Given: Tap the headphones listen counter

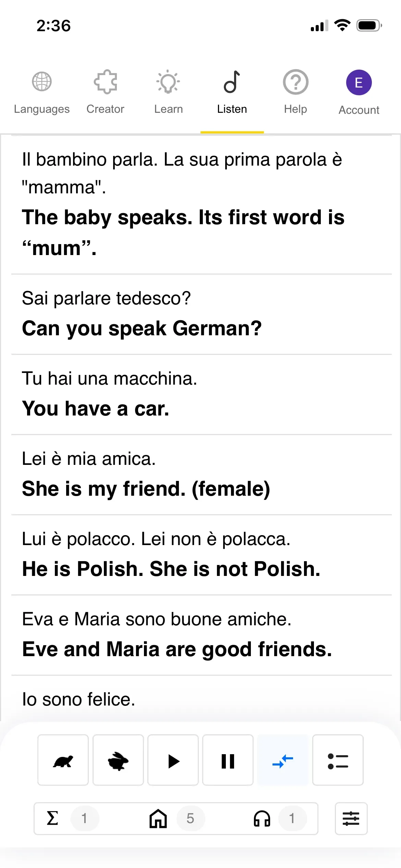Looking at the screenshot, I should click(x=262, y=818).
